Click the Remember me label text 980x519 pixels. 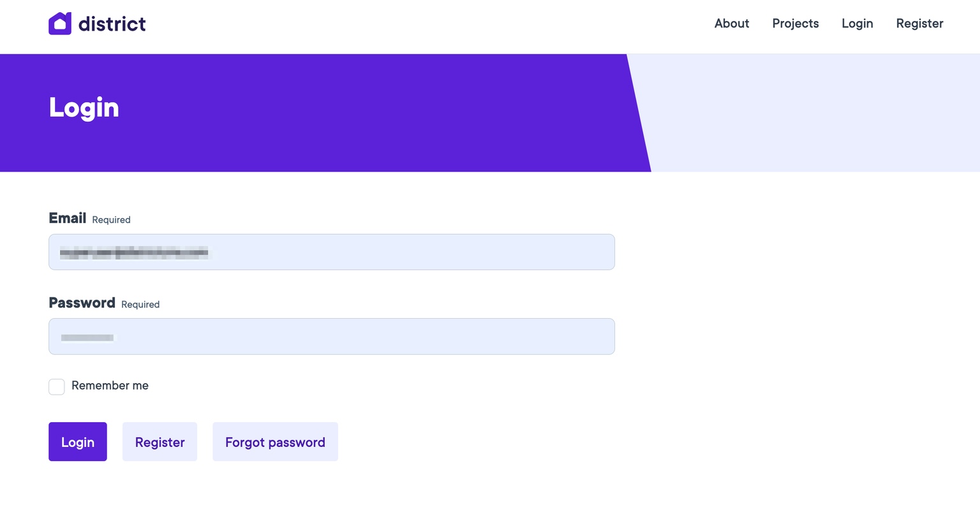[x=110, y=386]
